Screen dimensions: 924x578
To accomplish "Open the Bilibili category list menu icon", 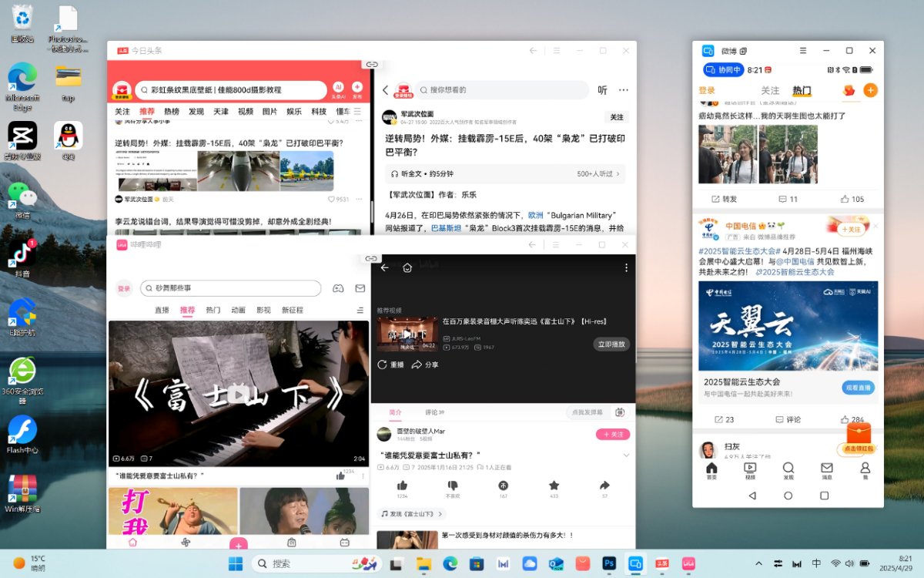I will coord(360,310).
